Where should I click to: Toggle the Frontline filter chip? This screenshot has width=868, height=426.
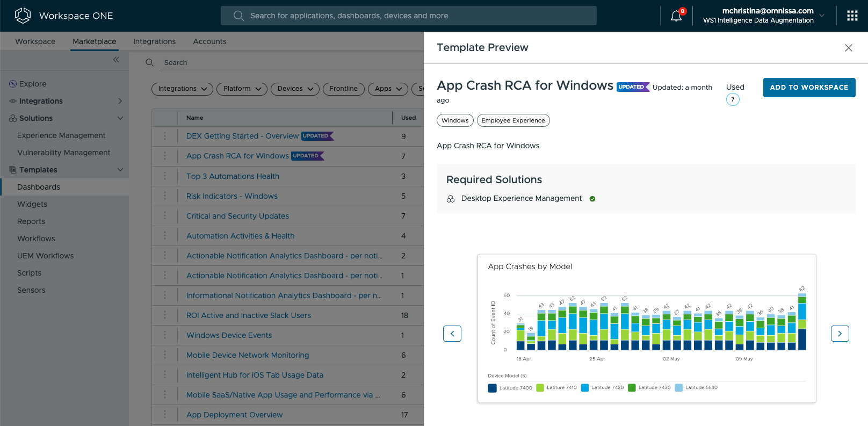[x=343, y=89]
